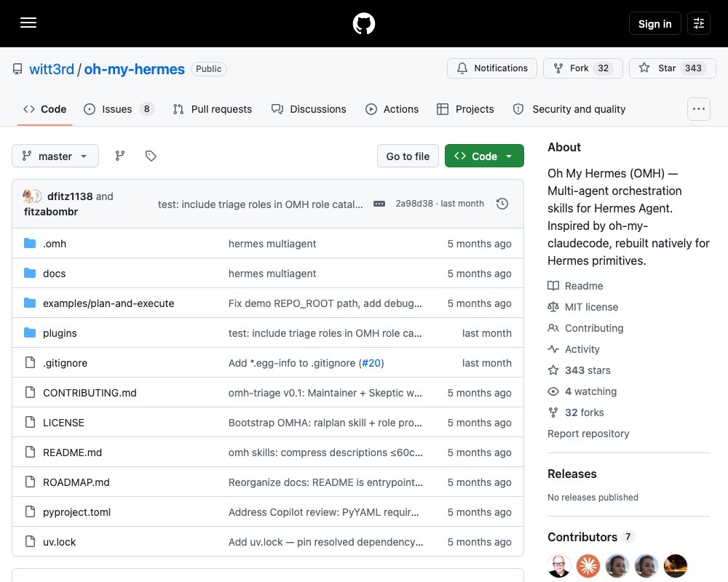Go to GitHub homepage via Octocat logo
The height and width of the screenshot is (582, 728).
pyautogui.click(x=363, y=23)
